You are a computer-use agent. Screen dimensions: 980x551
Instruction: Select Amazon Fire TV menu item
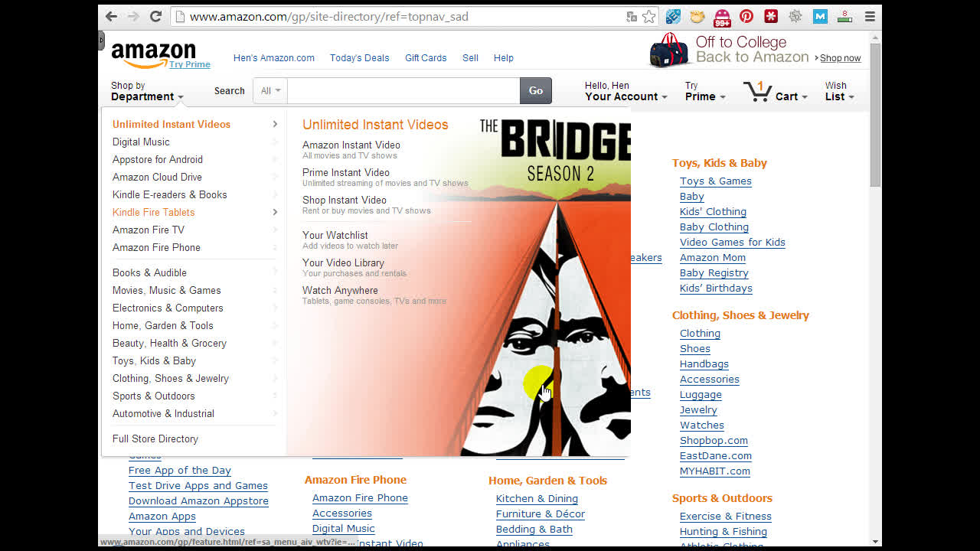149,230
